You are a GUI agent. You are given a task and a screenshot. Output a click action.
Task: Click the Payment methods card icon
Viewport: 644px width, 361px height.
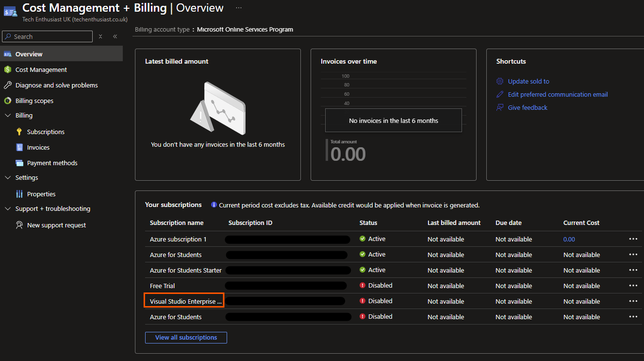coord(19,163)
